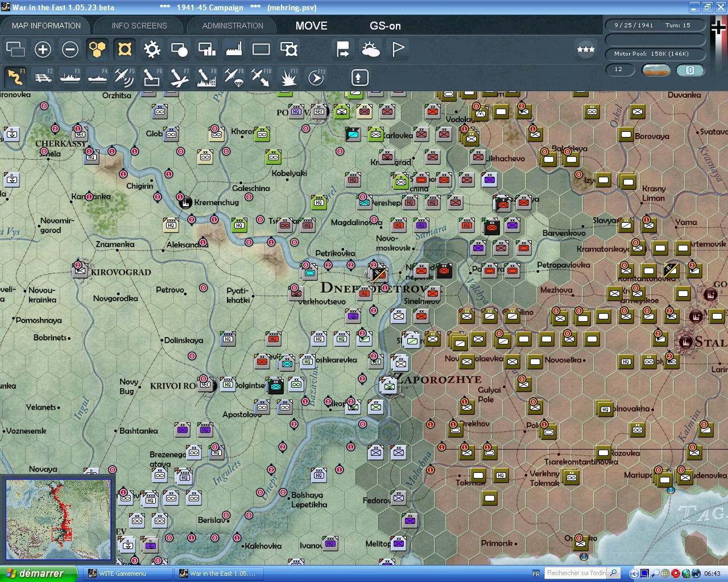Click the Primorsk town label
Viewport: 728px width, 582px height.
497,543
